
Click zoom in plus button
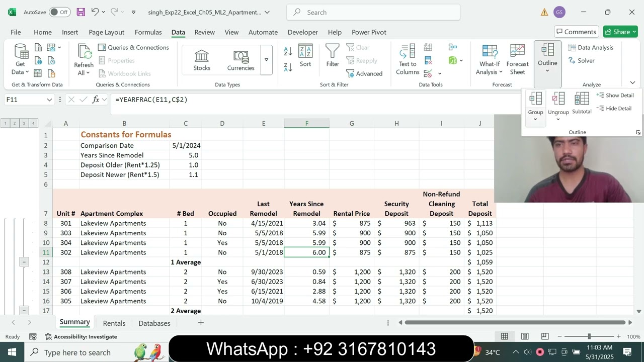point(618,336)
